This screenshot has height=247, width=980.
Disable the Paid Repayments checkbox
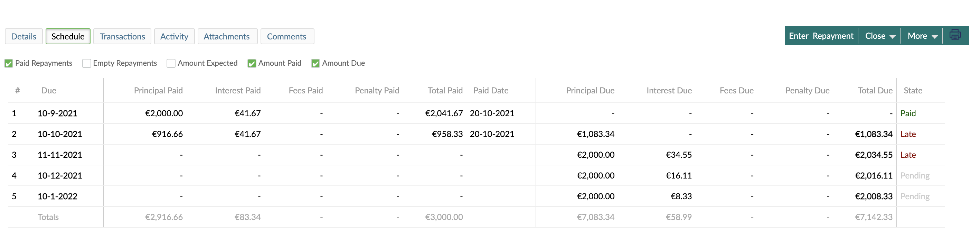coord(9,63)
